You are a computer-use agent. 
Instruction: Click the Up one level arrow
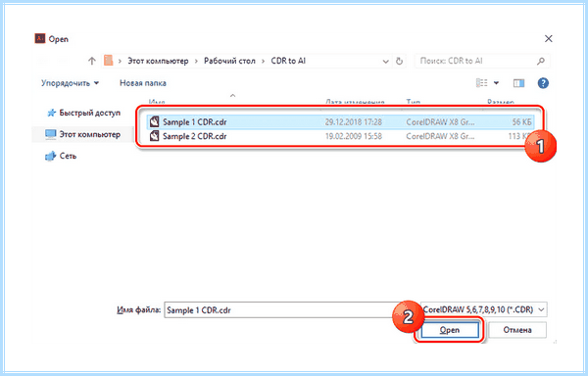(92, 61)
